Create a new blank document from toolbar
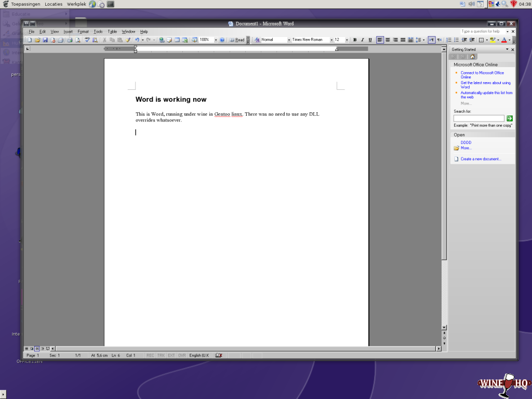 point(30,40)
